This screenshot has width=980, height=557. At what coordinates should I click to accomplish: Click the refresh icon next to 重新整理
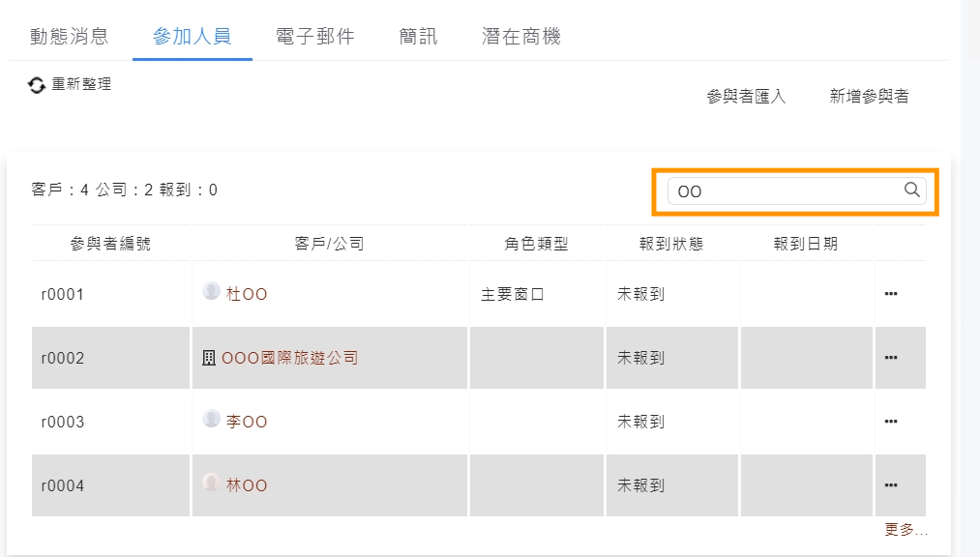[x=37, y=85]
